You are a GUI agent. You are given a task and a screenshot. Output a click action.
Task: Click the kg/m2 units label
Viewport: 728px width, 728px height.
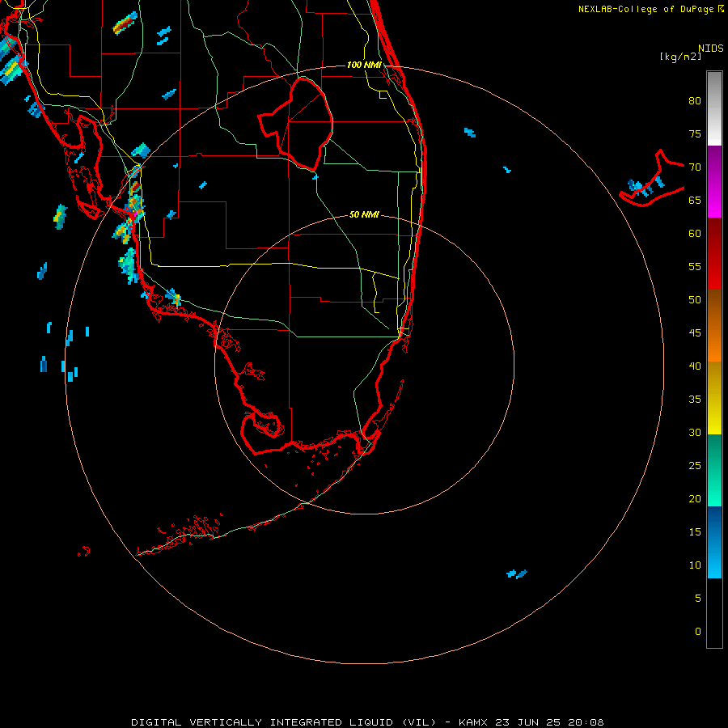tap(680, 57)
